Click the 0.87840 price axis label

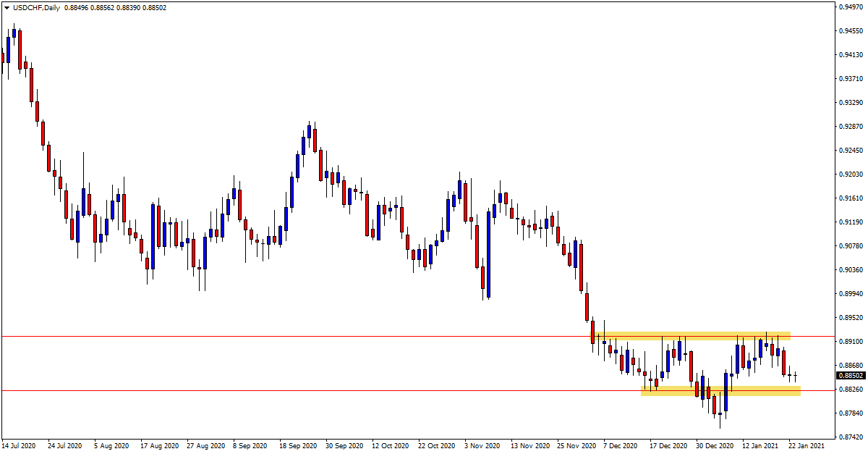pyautogui.click(x=851, y=413)
